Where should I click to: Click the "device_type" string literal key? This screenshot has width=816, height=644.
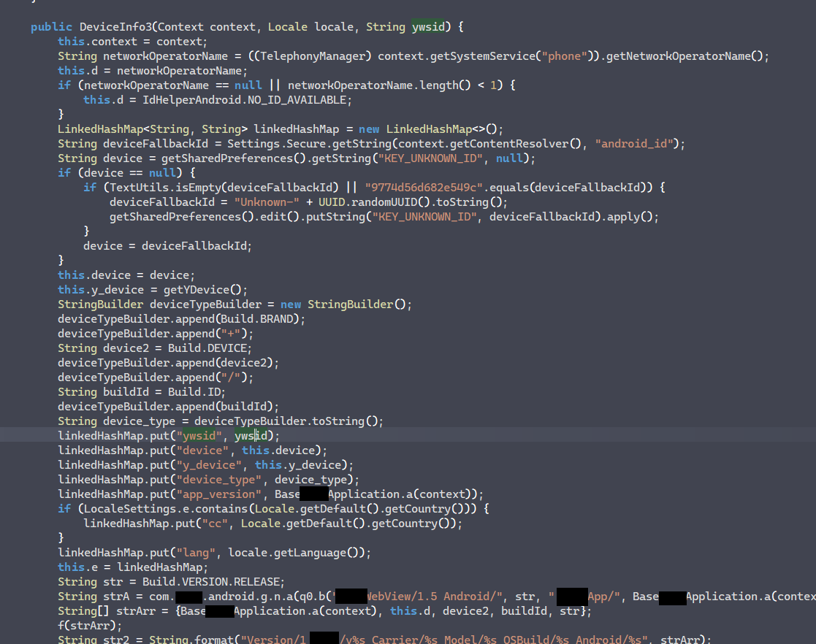pos(218,478)
